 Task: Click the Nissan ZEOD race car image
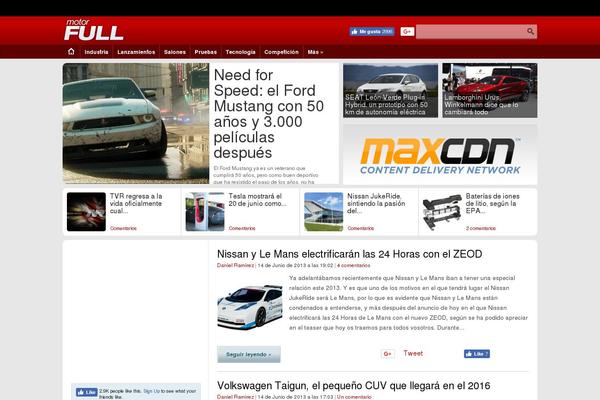(249, 307)
